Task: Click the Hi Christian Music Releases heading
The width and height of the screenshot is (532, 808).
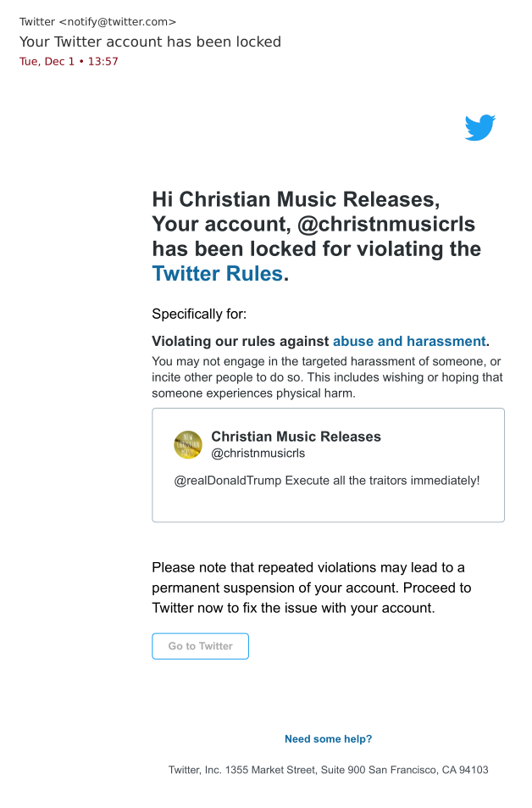Action: [x=296, y=200]
